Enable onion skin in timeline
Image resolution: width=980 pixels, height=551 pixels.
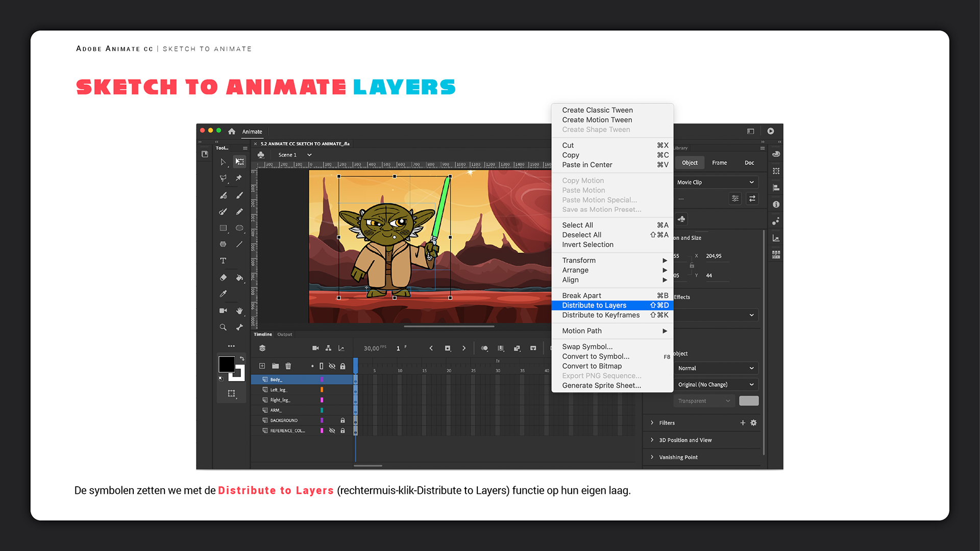484,348
